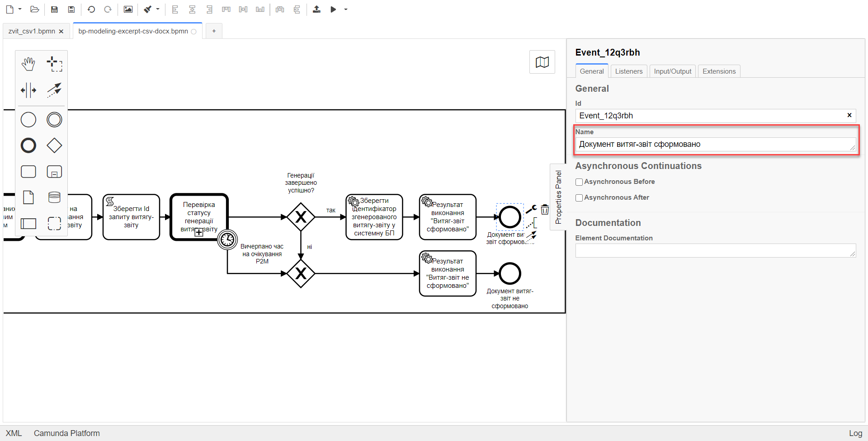
Task: Open the Extensions properties tab
Action: (719, 71)
